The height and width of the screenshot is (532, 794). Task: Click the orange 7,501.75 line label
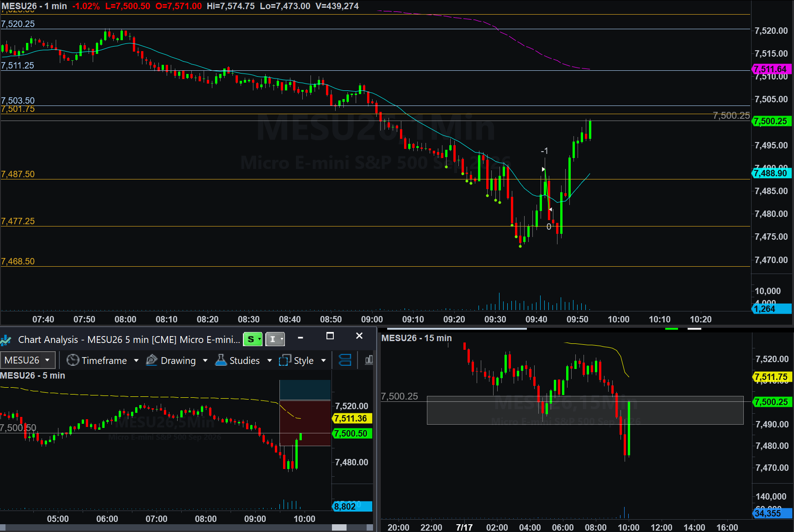18,109
